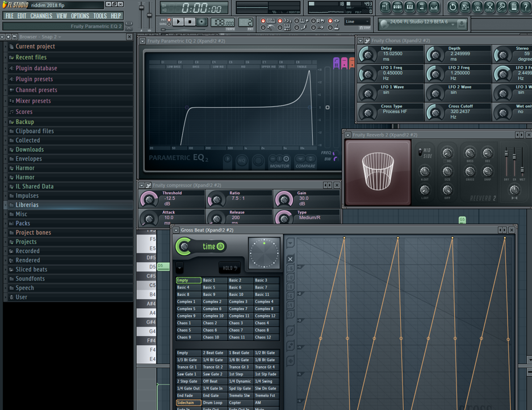This screenshot has width=532, height=410.
Task: Open the Piano Roll view icon
Action: click(409, 6)
